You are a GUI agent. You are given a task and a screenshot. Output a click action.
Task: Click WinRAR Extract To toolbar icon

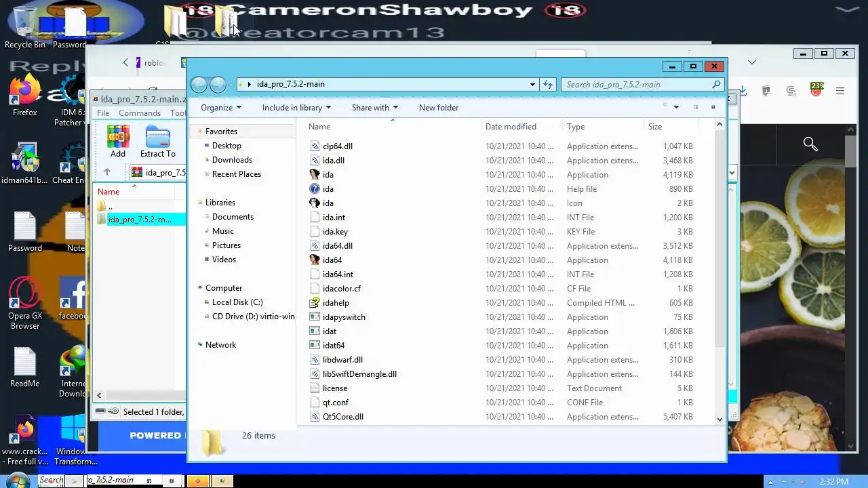158,141
